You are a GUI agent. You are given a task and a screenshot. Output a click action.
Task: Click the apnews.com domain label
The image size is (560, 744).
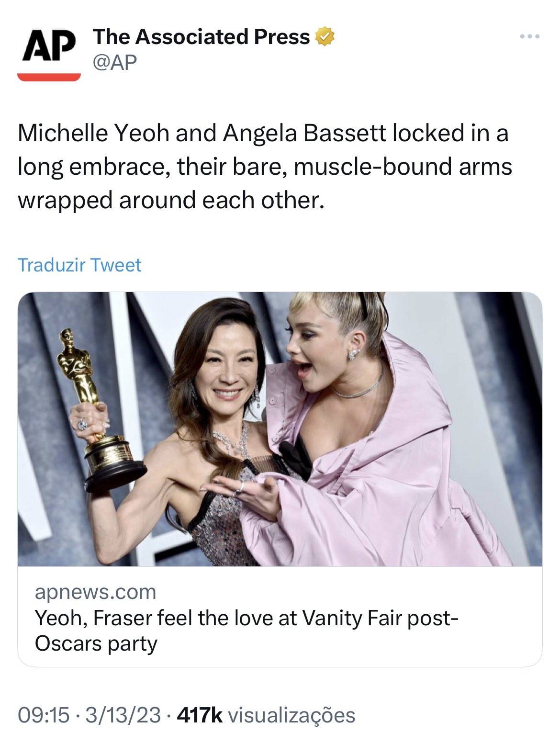[x=96, y=592]
